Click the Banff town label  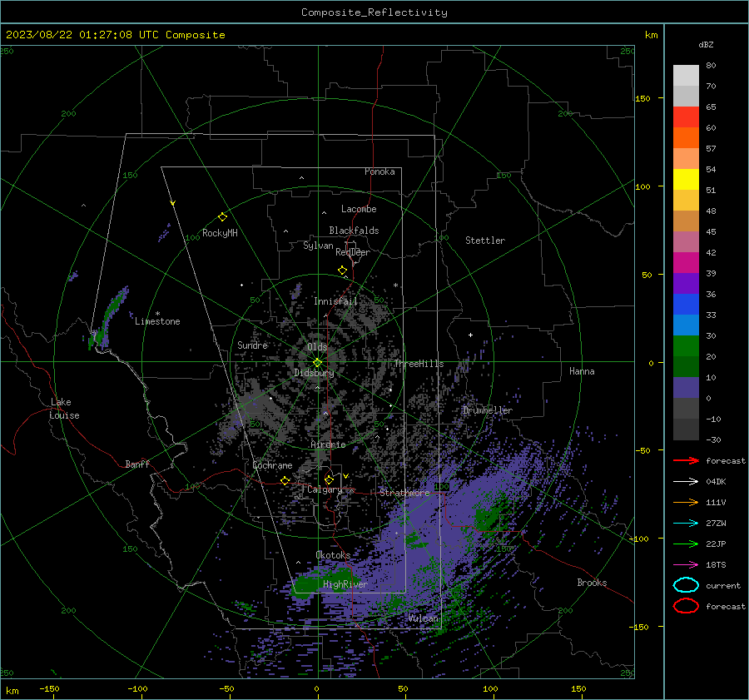tap(137, 464)
